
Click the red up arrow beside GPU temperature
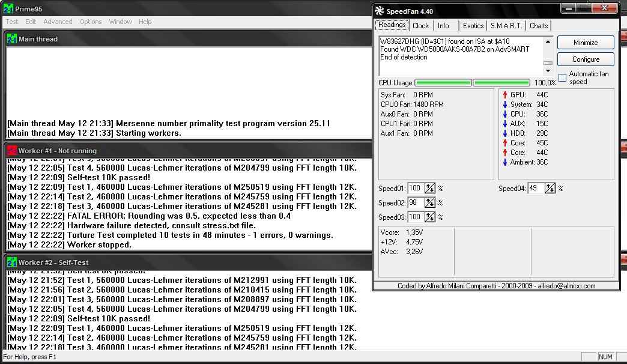click(x=504, y=95)
